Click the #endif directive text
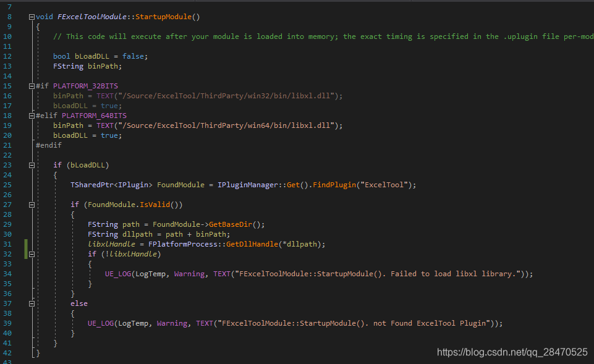Screen dimensions: 594x364 point(48,145)
